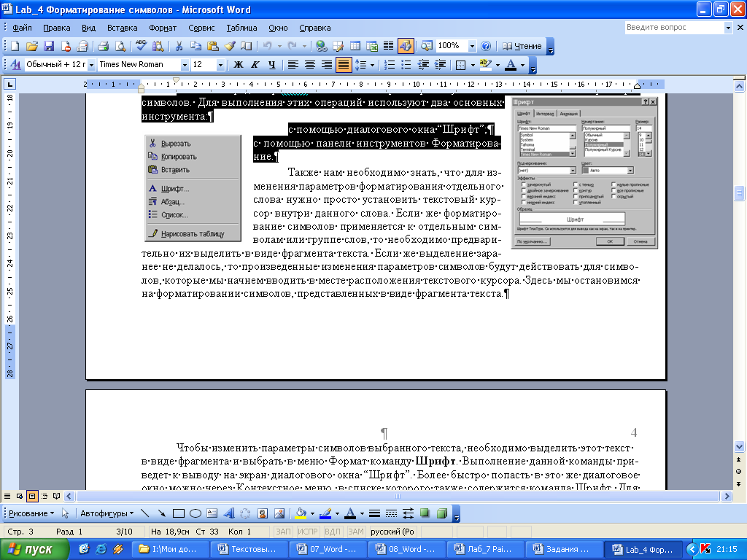Insert a text box from Drawing toolbar
Image resolution: width=747 pixels, height=560 pixels.
coord(212,513)
